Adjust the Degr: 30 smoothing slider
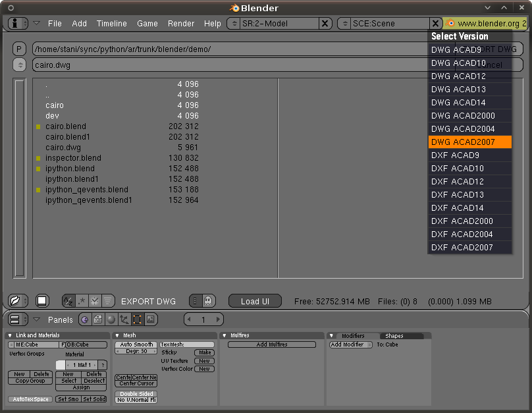The height and width of the screenshot is (413, 532). [135, 351]
